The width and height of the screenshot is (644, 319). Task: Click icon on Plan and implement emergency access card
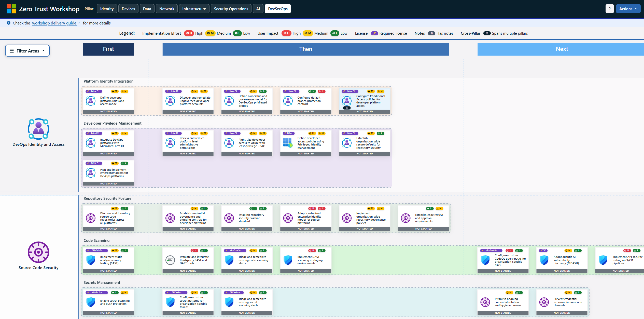point(91,173)
